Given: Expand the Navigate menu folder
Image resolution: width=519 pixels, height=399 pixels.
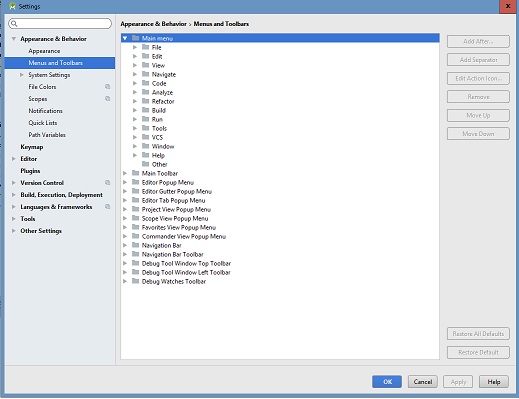Looking at the screenshot, I should [135, 74].
